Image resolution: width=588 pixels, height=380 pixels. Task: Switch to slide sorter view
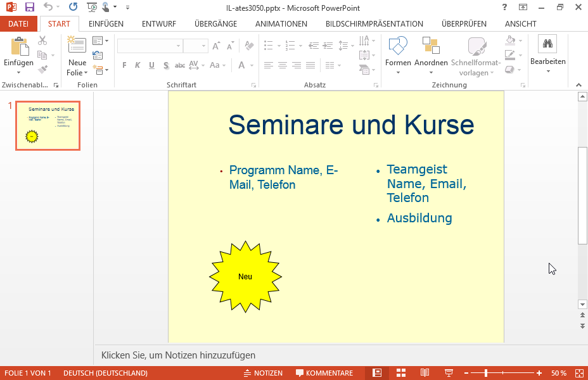401,373
